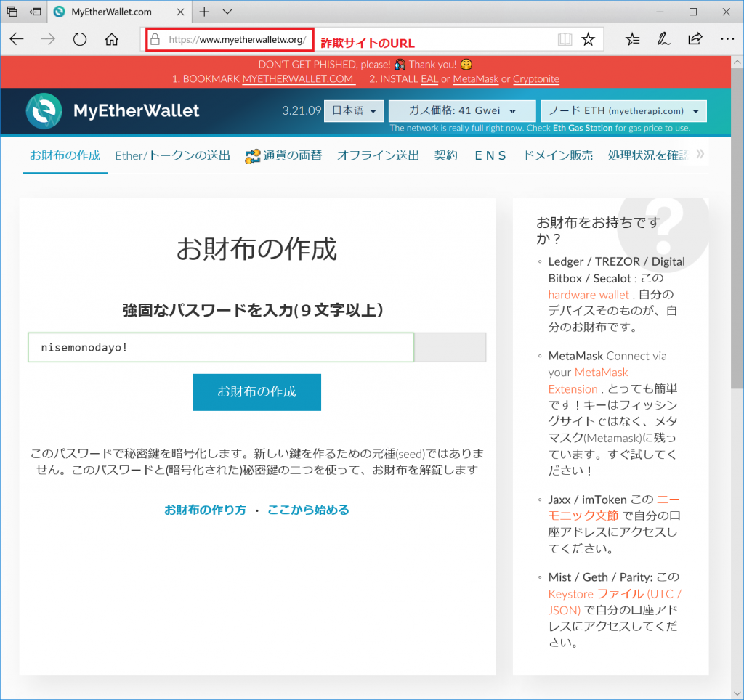Click the password field containing nisemonodayo!
Image resolution: width=744 pixels, height=700 pixels.
click(x=221, y=348)
